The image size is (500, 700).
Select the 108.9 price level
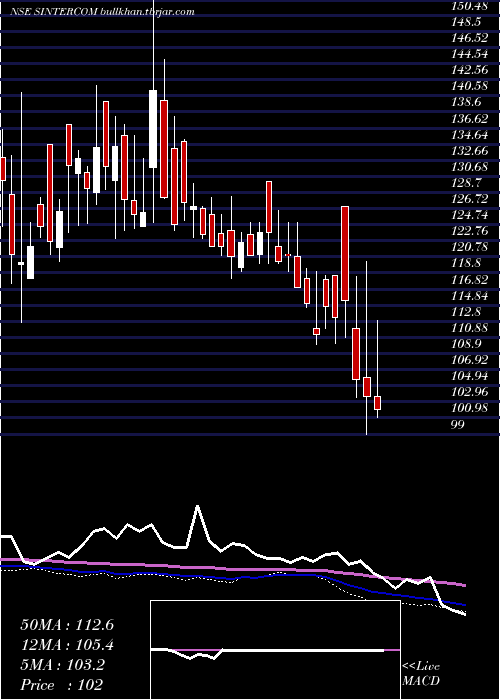(x=466, y=344)
